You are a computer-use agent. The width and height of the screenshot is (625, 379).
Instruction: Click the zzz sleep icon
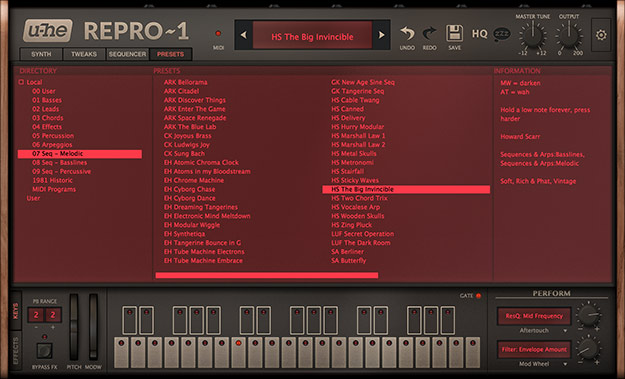(x=501, y=34)
